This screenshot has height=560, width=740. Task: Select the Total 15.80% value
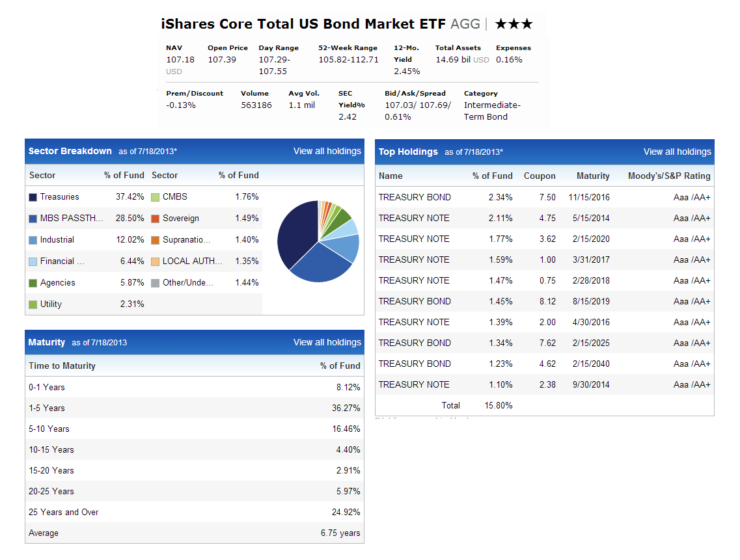pyautogui.click(x=499, y=405)
